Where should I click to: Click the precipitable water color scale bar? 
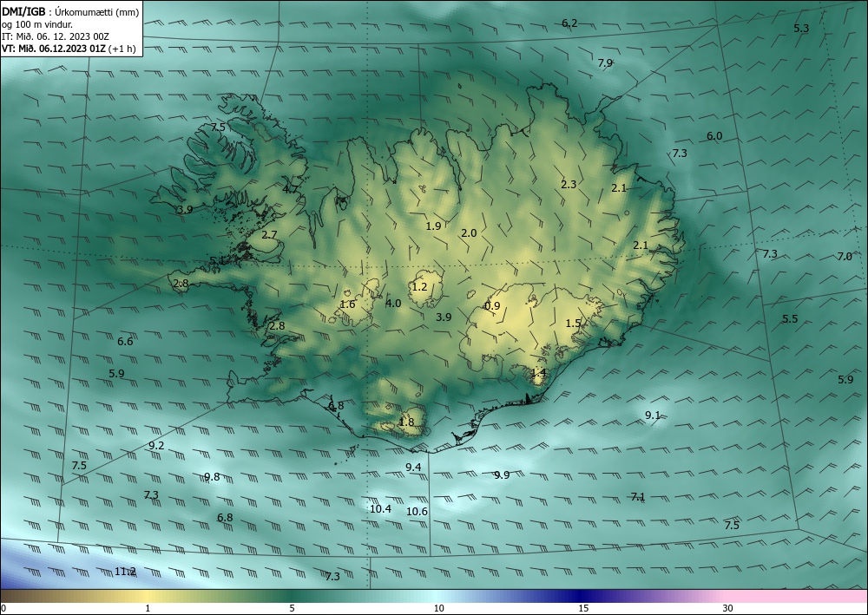point(434,596)
